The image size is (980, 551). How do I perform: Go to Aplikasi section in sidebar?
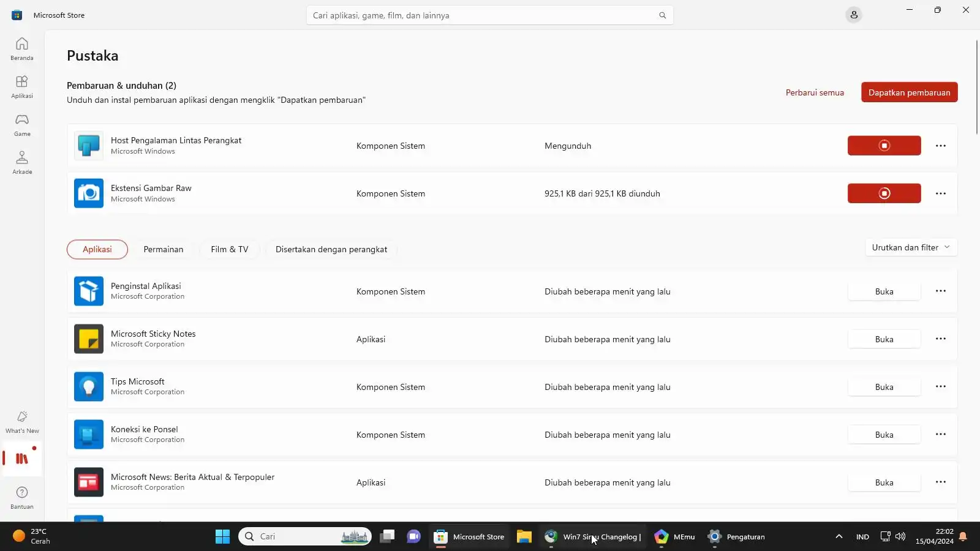click(x=22, y=87)
